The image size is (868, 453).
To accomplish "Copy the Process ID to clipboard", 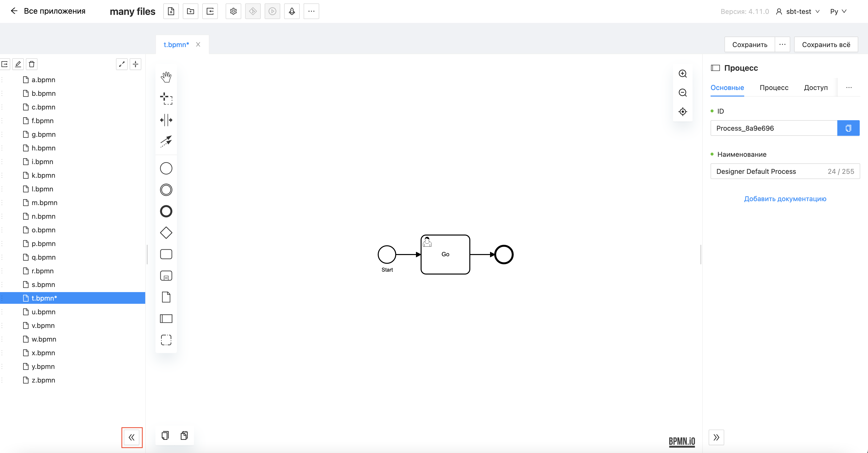I will (x=848, y=128).
